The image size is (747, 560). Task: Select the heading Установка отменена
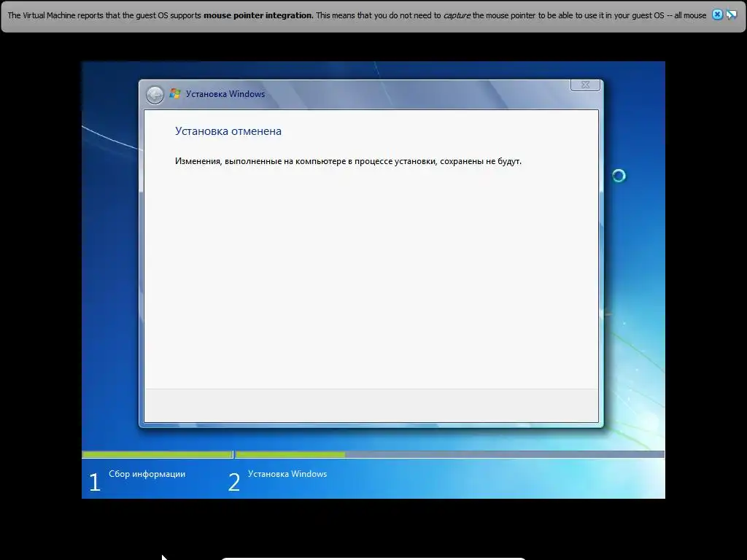pyautogui.click(x=228, y=131)
